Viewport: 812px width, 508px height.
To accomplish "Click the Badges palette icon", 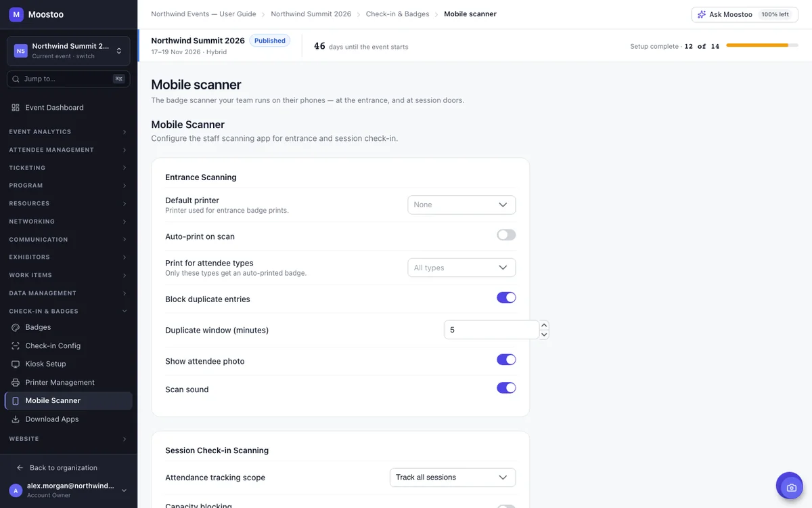I will click(x=16, y=327).
